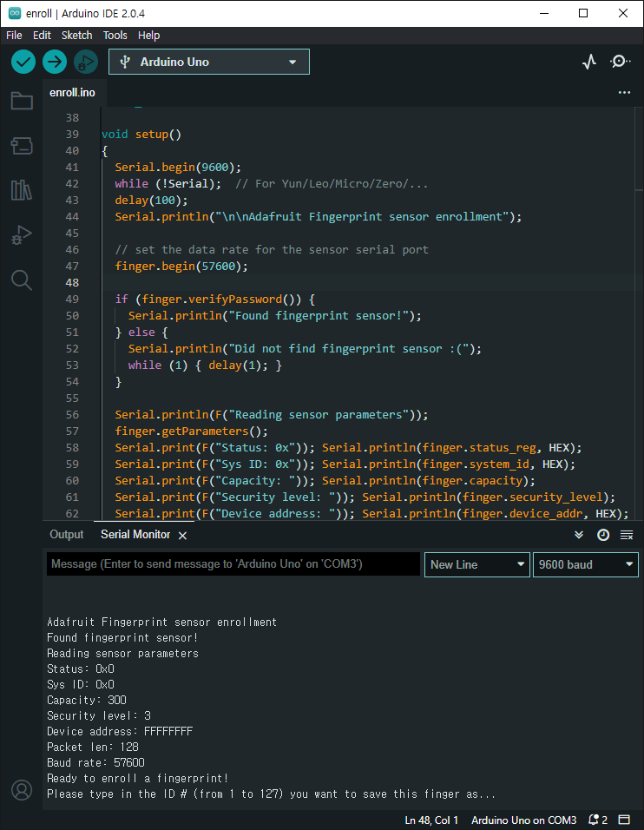Open the New Line line-ending dropdown
Screen dimensions: 644x830
476,565
